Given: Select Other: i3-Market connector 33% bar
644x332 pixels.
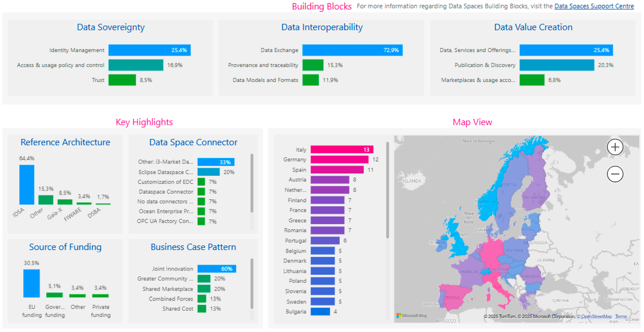Looking at the screenshot, I should pyautogui.click(x=216, y=162).
